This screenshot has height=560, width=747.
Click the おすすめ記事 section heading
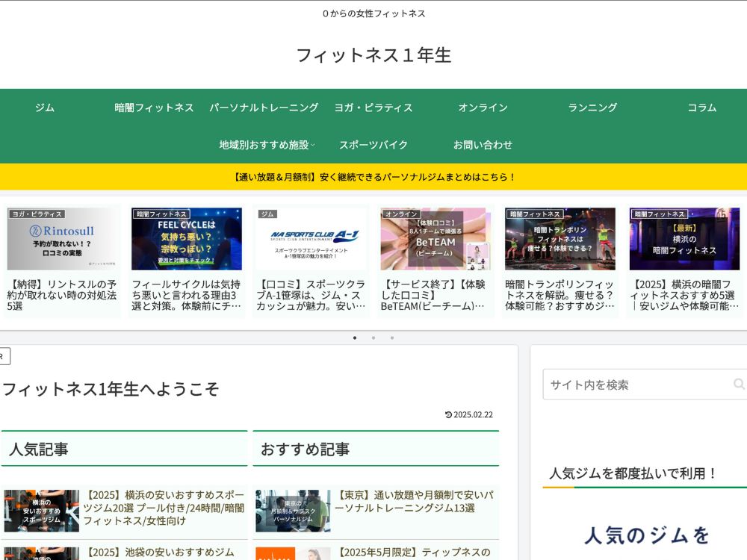click(305, 449)
